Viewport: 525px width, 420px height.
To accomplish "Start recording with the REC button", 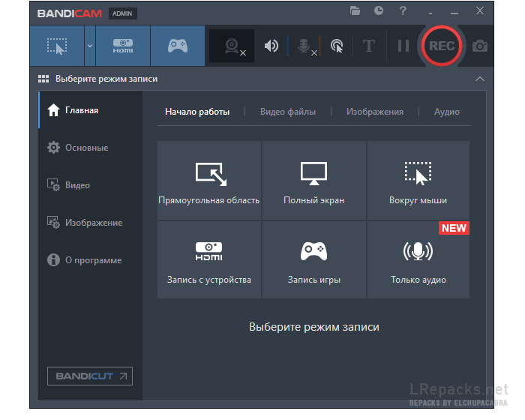I will click(x=442, y=46).
